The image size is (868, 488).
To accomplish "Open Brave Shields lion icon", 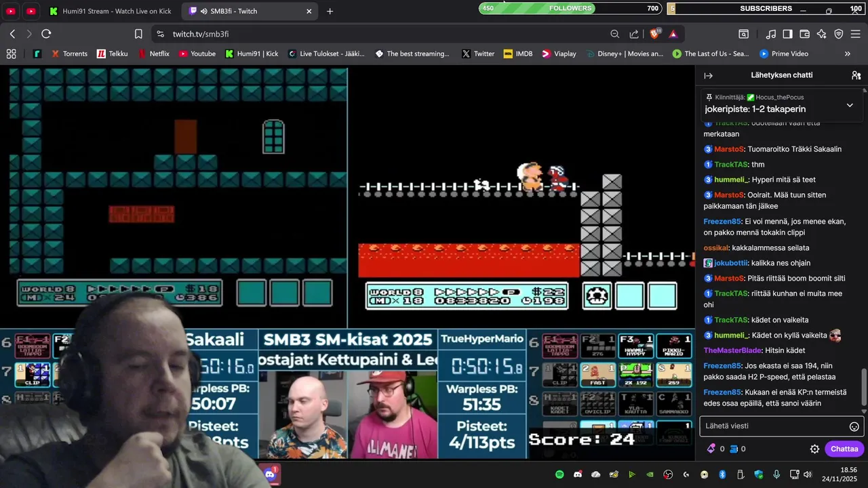I will coord(656,34).
